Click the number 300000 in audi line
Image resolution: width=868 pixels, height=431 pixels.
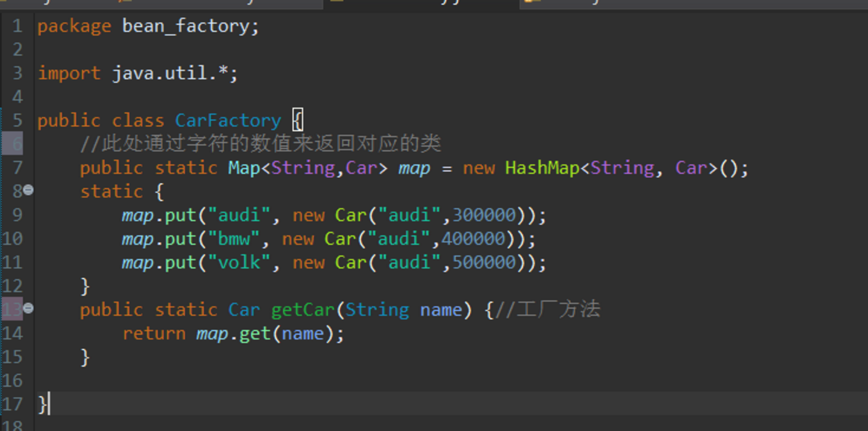(x=484, y=215)
